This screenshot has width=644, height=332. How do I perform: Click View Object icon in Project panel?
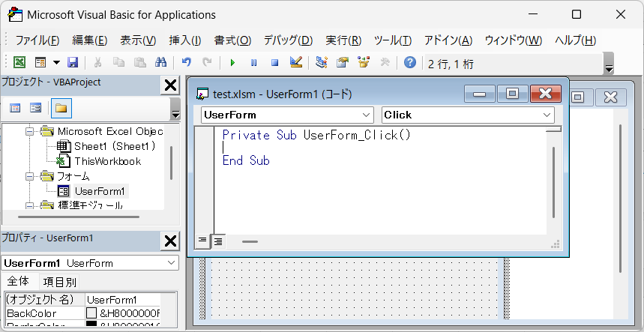(x=36, y=109)
